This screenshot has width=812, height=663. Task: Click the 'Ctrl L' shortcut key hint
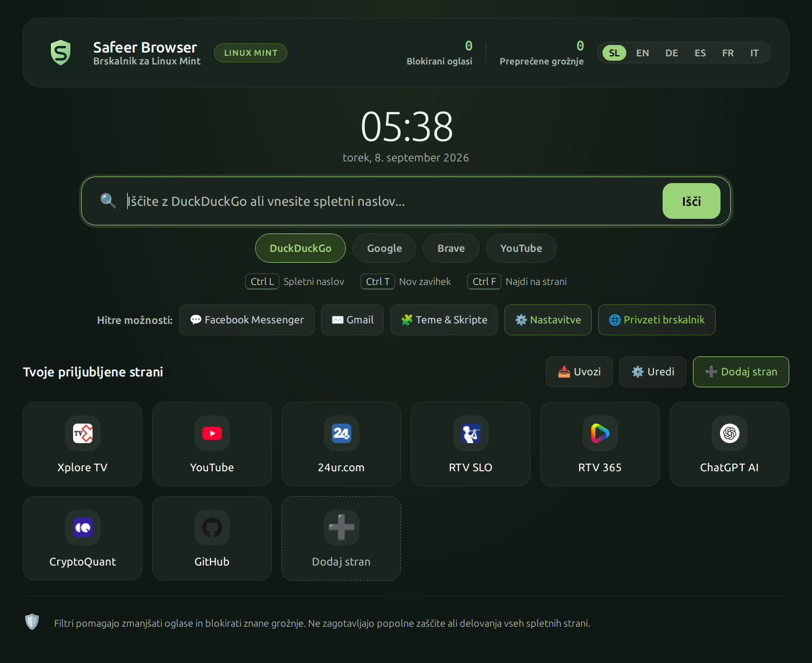click(x=263, y=282)
